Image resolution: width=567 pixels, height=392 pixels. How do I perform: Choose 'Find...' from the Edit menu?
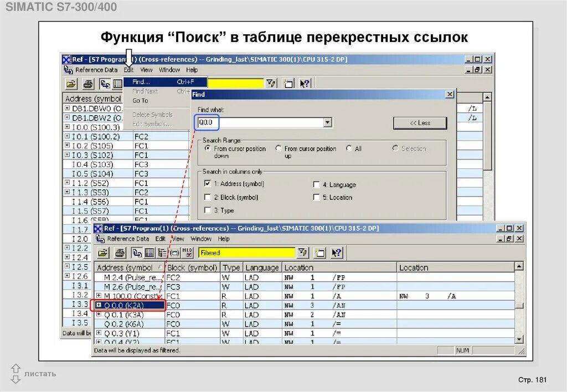pos(165,82)
